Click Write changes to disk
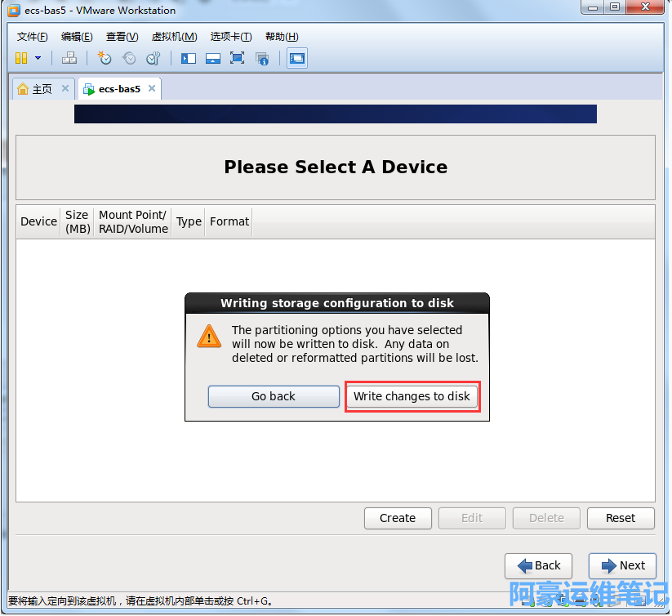 coord(412,396)
